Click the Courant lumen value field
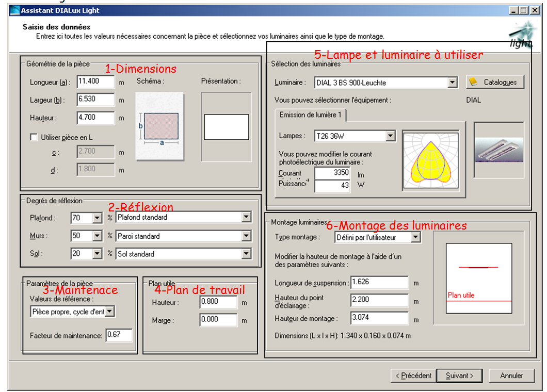Image resolution: width=547 pixels, height=392 pixels. [x=332, y=173]
